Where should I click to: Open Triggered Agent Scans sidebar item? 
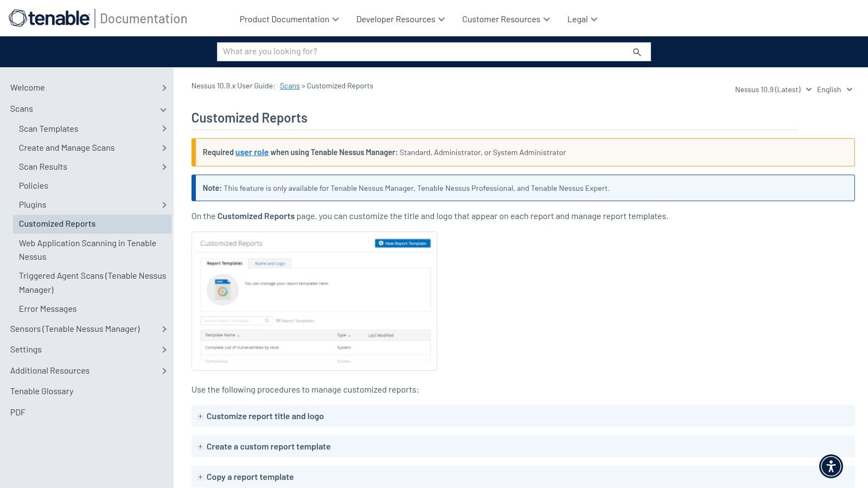pyautogui.click(x=92, y=282)
